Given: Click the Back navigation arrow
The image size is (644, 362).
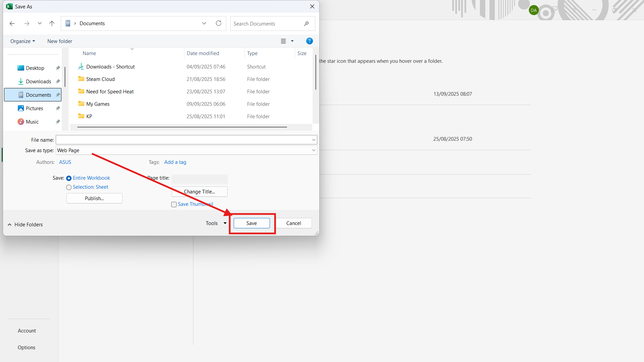Looking at the screenshot, I should [12, 24].
